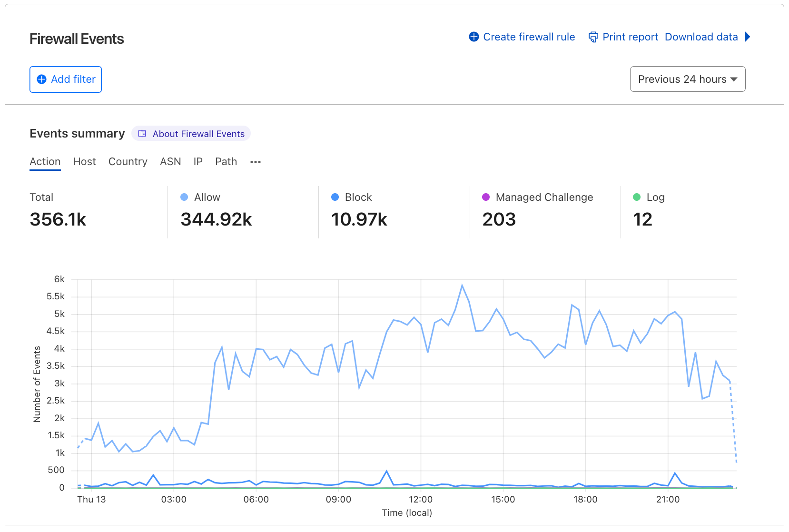
Task: Click the 15:00 time axis label
Action: (x=503, y=500)
